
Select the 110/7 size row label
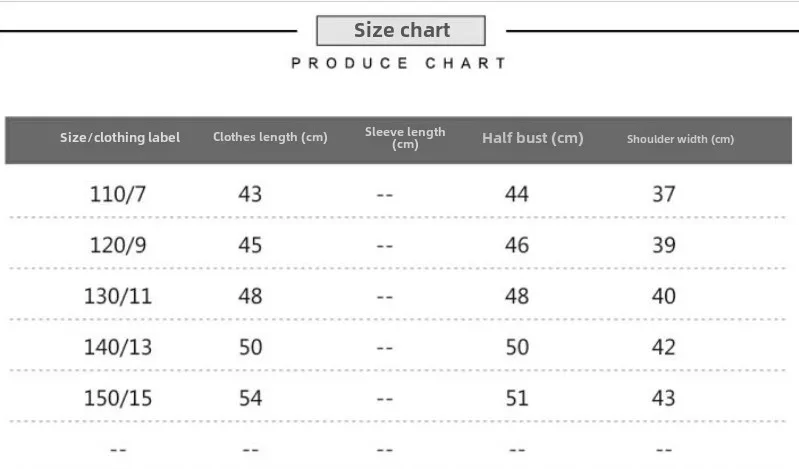point(118,194)
